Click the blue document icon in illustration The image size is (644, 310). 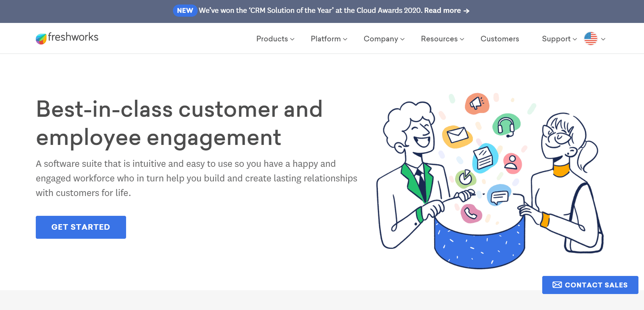484,158
